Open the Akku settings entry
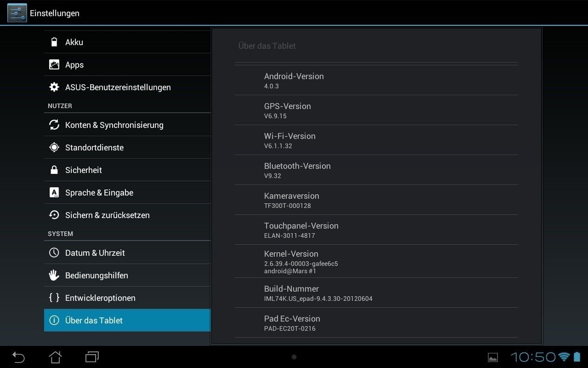 (x=127, y=42)
